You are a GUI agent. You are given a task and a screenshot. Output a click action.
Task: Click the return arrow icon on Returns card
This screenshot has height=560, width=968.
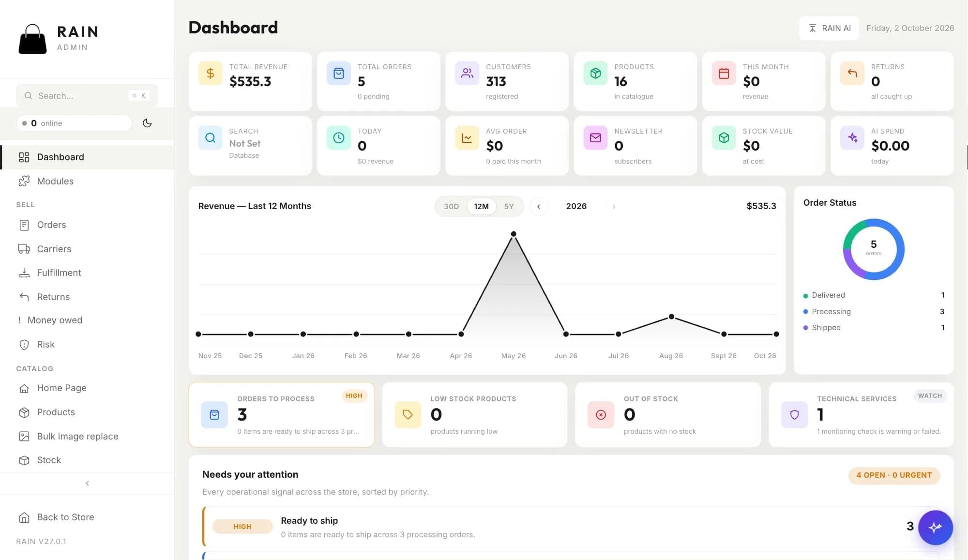[852, 73]
